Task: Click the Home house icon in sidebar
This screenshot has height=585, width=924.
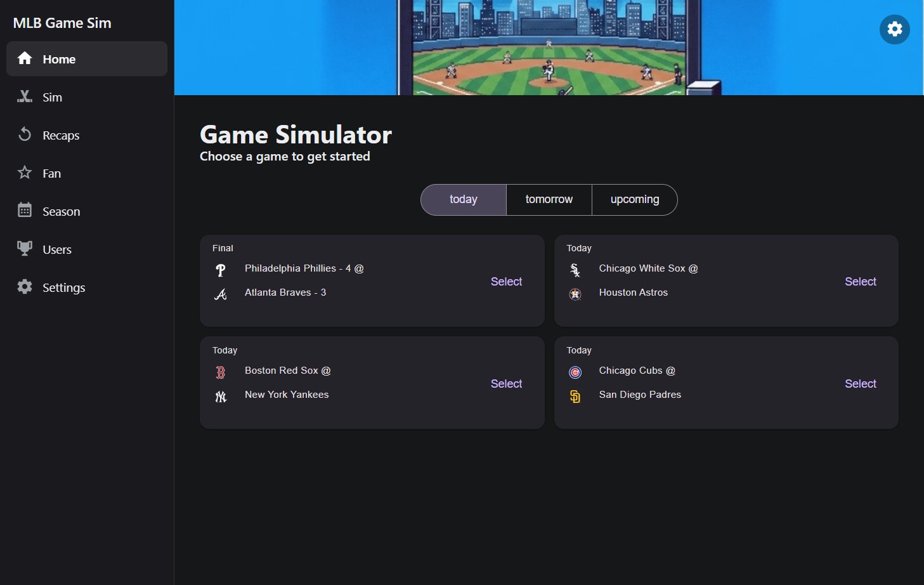Action: click(25, 58)
